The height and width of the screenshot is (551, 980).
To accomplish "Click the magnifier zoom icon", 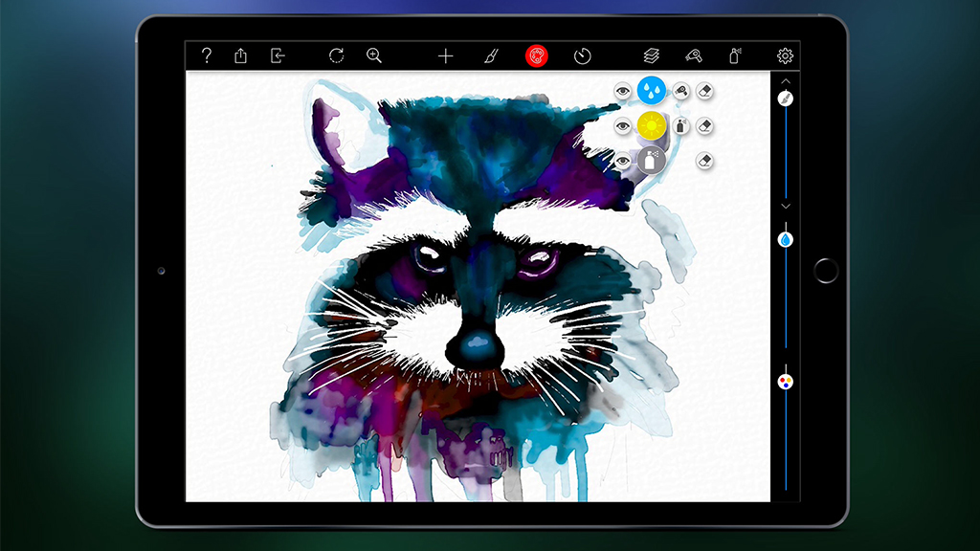I will click(x=372, y=55).
